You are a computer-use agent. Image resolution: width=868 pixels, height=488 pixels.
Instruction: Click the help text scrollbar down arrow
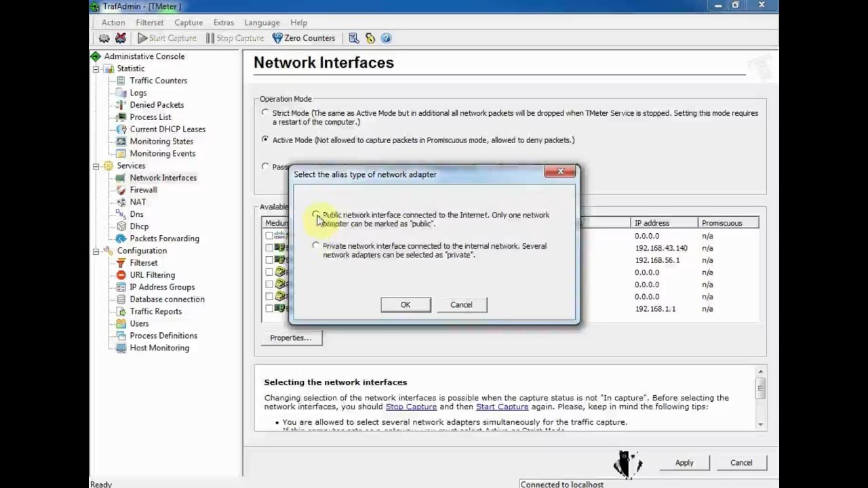760,424
